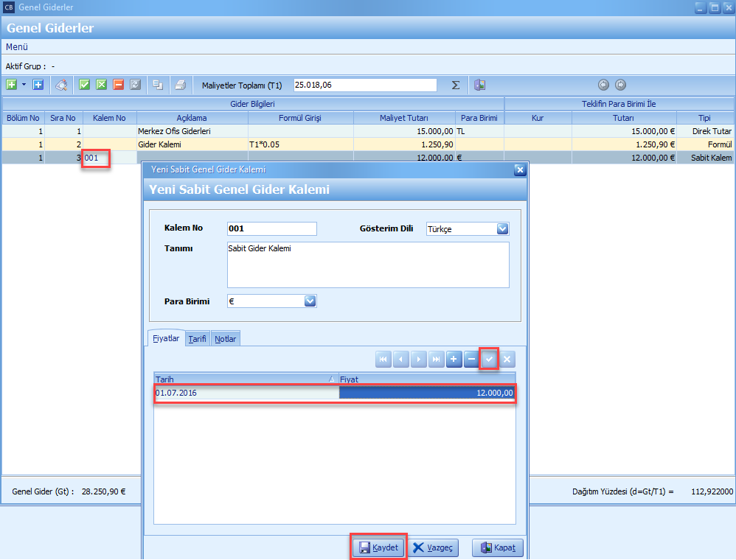Viewport: 736px width, 560px height.
Task: Click into the Kalem No input field
Action: (271, 228)
